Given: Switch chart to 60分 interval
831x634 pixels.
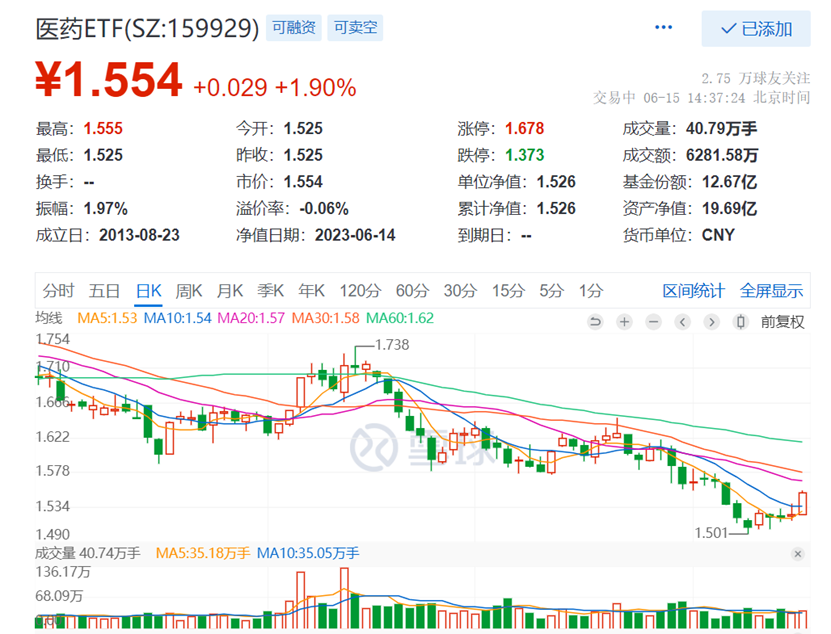Looking at the screenshot, I should [x=412, y=290].
